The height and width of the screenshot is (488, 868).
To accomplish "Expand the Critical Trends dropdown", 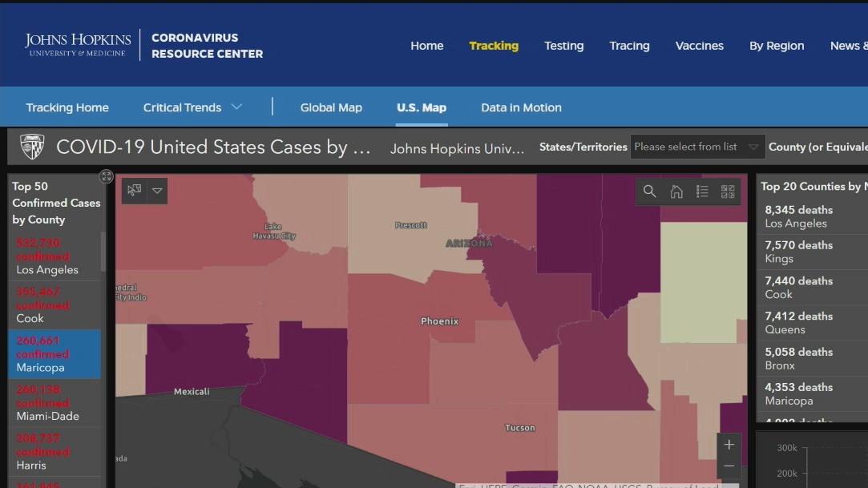I will (x=192, y=107).
